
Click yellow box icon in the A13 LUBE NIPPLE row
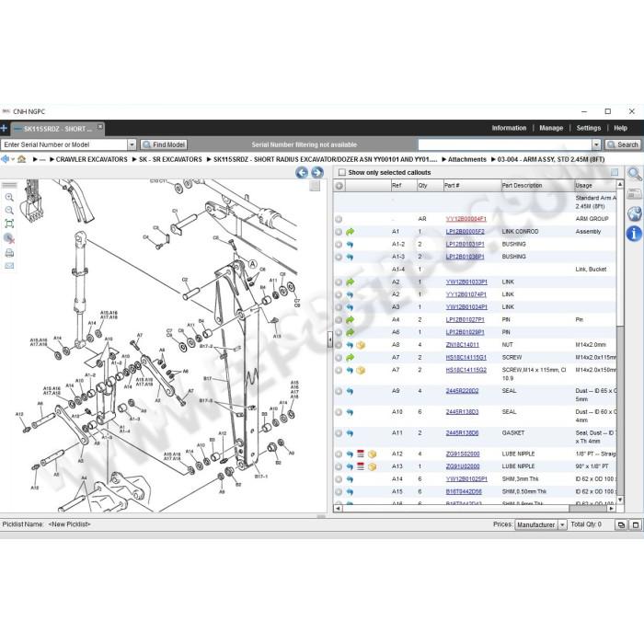pos(372,466)
